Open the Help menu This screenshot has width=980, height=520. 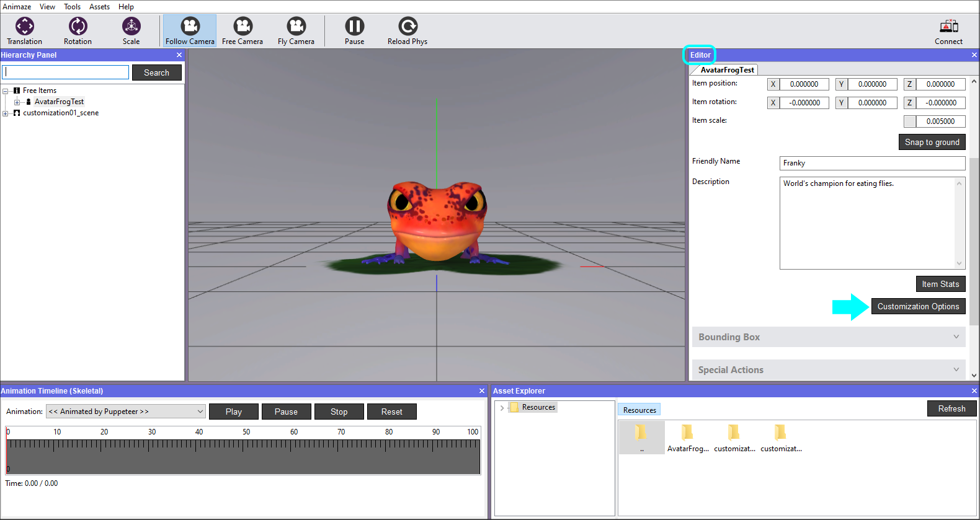pyautogui.click(x=126, y=7)
